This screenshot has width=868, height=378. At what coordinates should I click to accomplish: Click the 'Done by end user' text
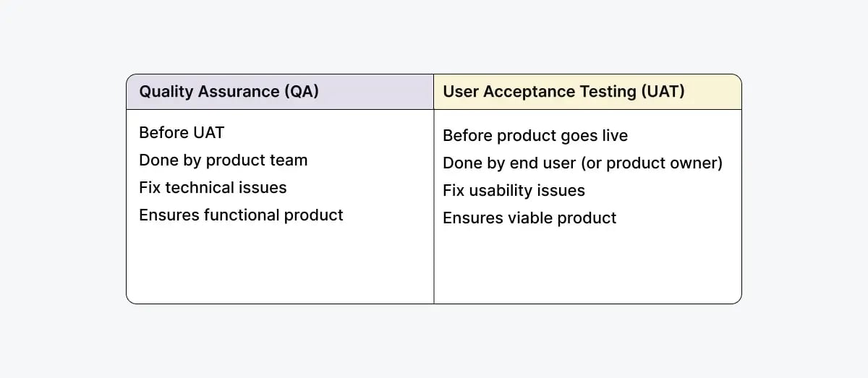pyautogui.click(x=509, y=163)
